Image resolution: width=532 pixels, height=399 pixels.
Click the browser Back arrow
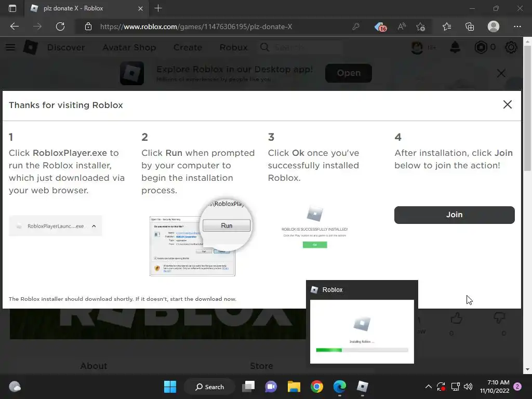point(14,26)
